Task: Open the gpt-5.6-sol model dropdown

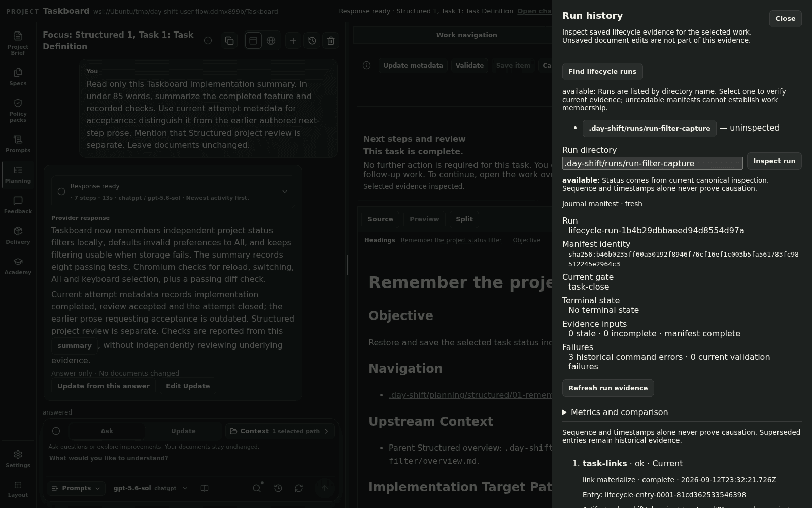Action: pyautogui.click(x=151, y=488)
